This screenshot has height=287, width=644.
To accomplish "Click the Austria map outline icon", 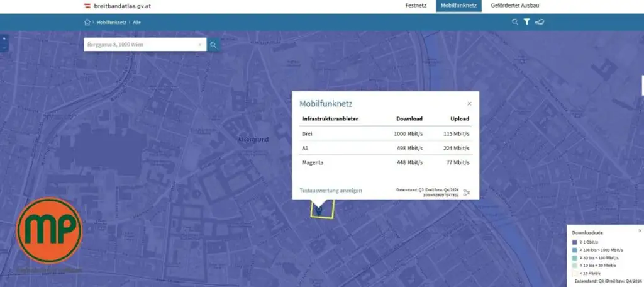I will tap(539, 22).
